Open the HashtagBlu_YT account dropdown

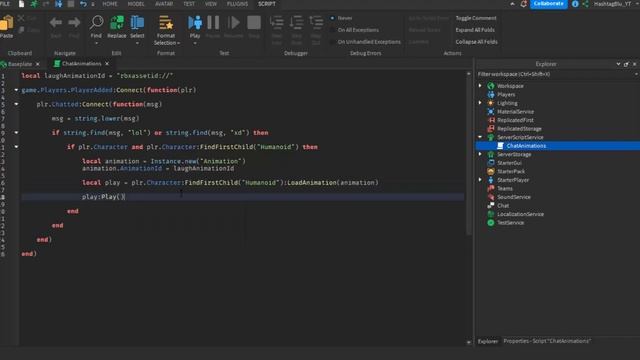click(x=615, y=4)
